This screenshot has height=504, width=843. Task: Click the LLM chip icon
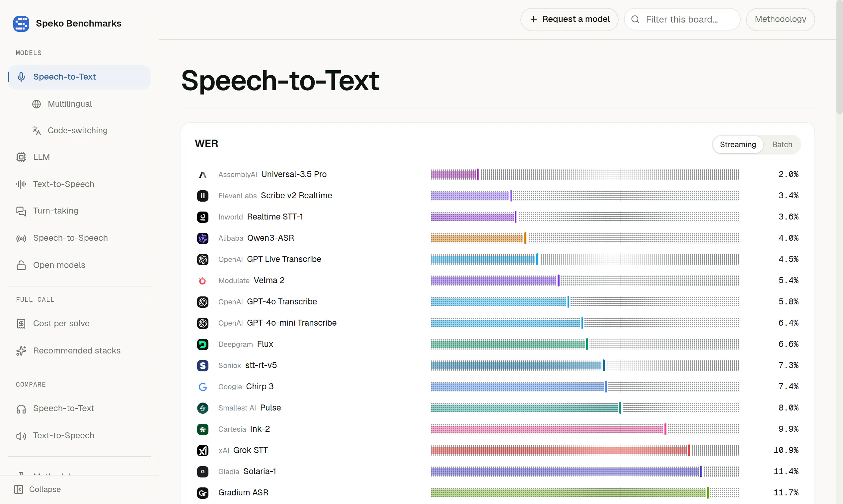[21, 157]
